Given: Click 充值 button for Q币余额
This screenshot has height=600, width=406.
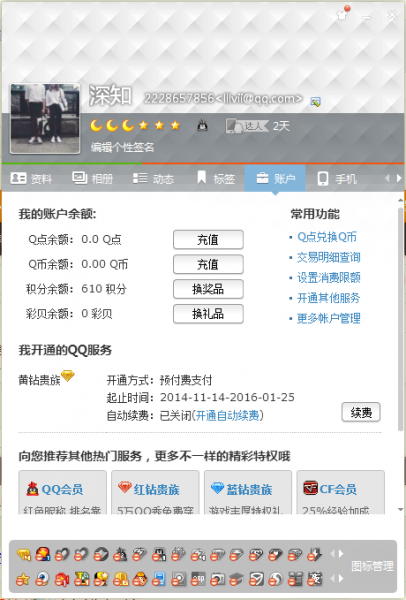Looking at the screenshot, I should coord(208,264).
